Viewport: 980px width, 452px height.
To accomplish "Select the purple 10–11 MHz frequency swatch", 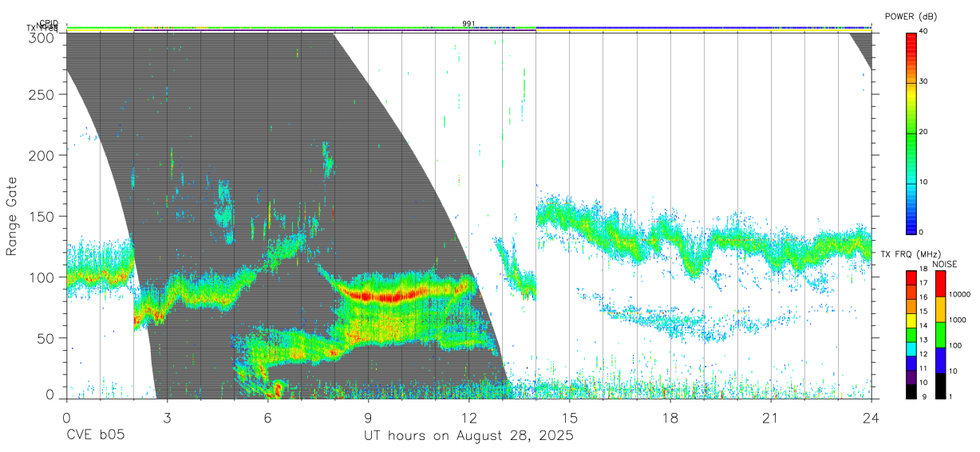I will [911, 377].
